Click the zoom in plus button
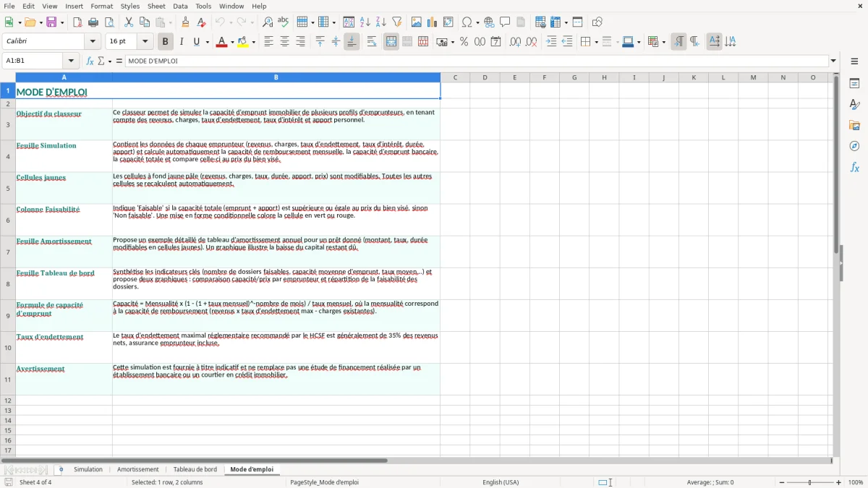 tap(839, 482)
